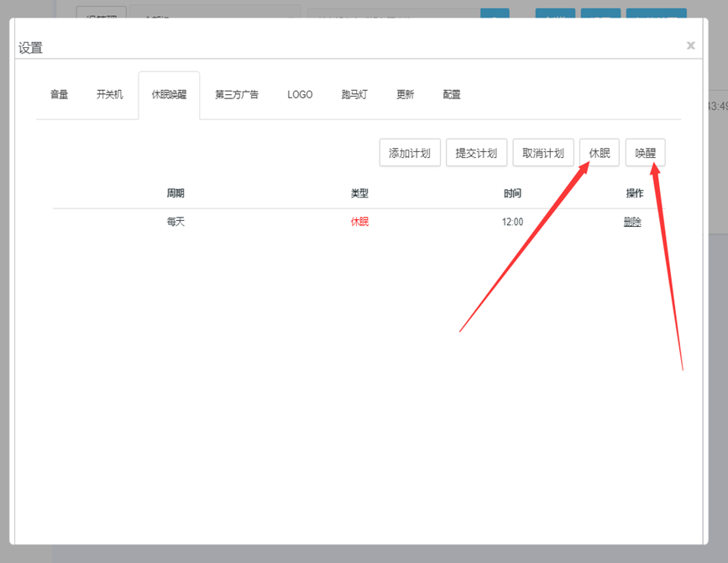This screenshot has height=563, width=728.
Task: Select the 配置 tab
Action: (452, 95)
